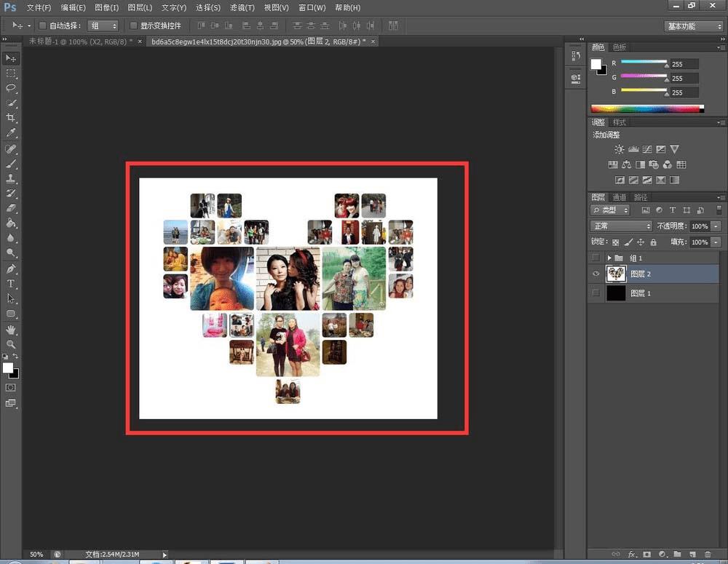Click the fx layer style icon
Viewport: 728px width, 564px height.
point(633,555)
